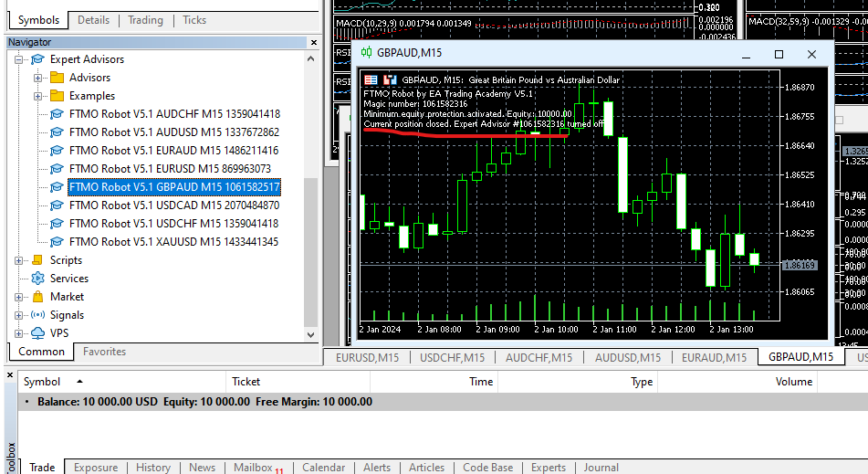The width and height of the screenshot is (868, 474).
Task: Open the USDCHF,M15 chart tab
Action: pos(453,358)
